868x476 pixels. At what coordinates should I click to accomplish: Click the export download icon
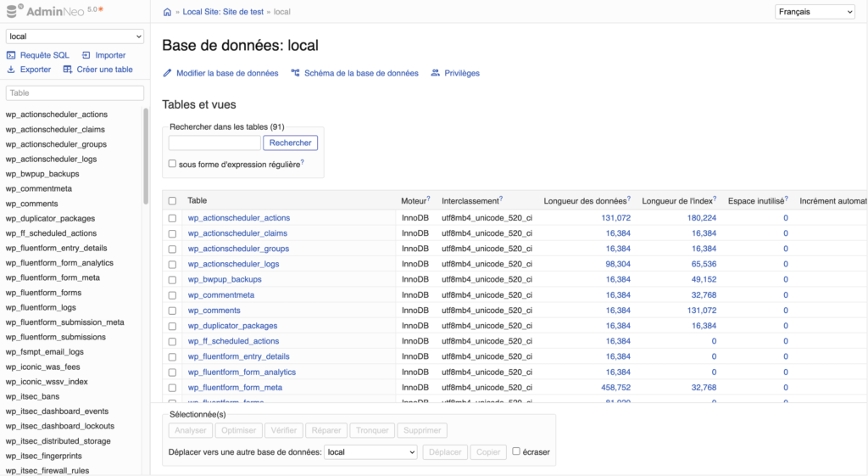11,70
